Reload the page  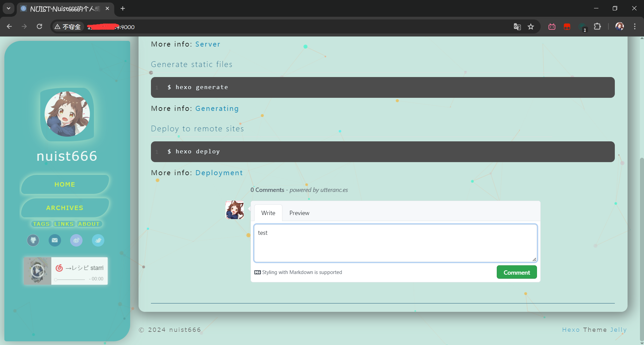39,27
